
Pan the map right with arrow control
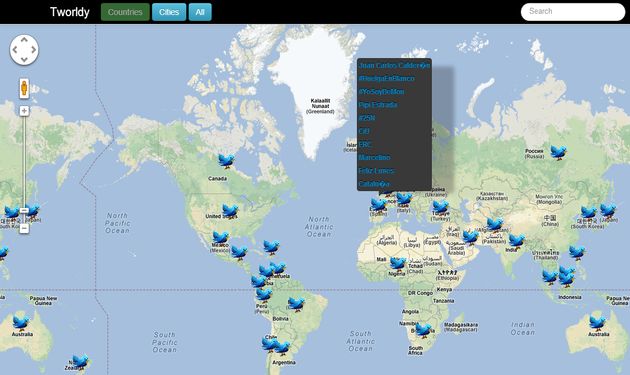pyautogui.click(x=34, y=50)
